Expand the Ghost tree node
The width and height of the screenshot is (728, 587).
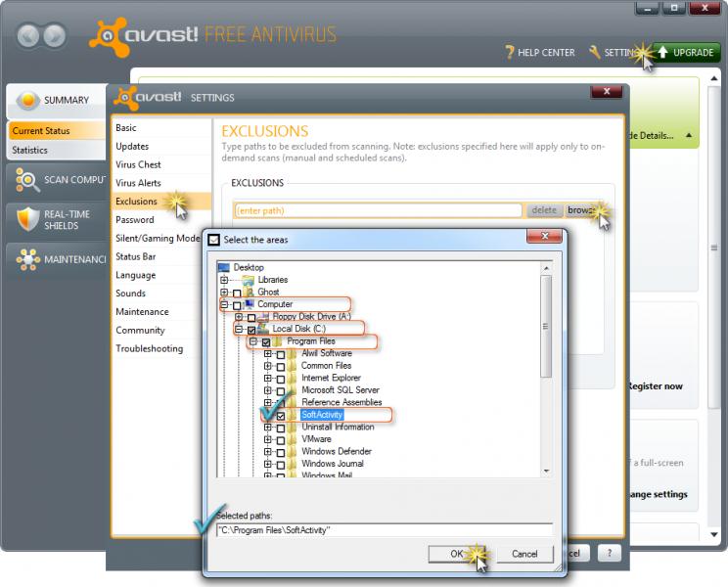pyautogui.click(x=224, y=292)
